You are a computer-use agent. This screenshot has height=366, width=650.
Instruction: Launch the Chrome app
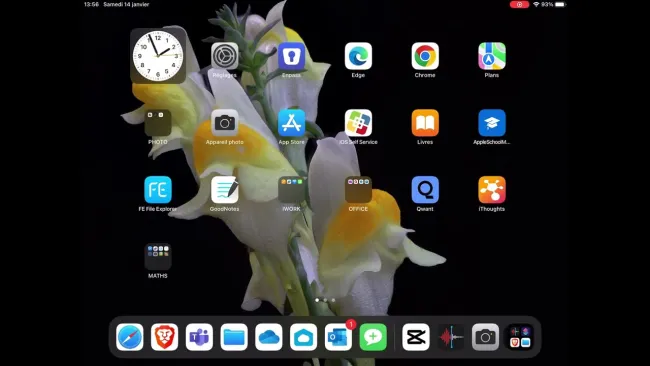click(x=425, y=56)
